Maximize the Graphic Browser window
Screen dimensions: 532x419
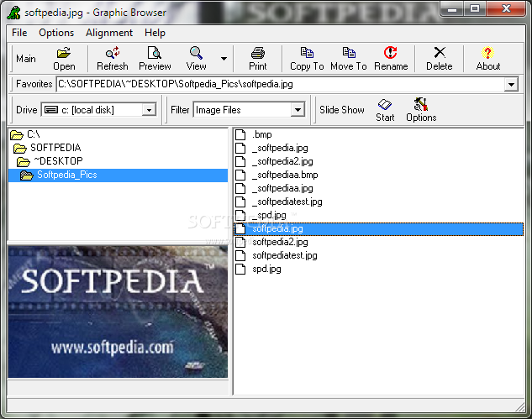pyautogui.click(x=475, y=8)
